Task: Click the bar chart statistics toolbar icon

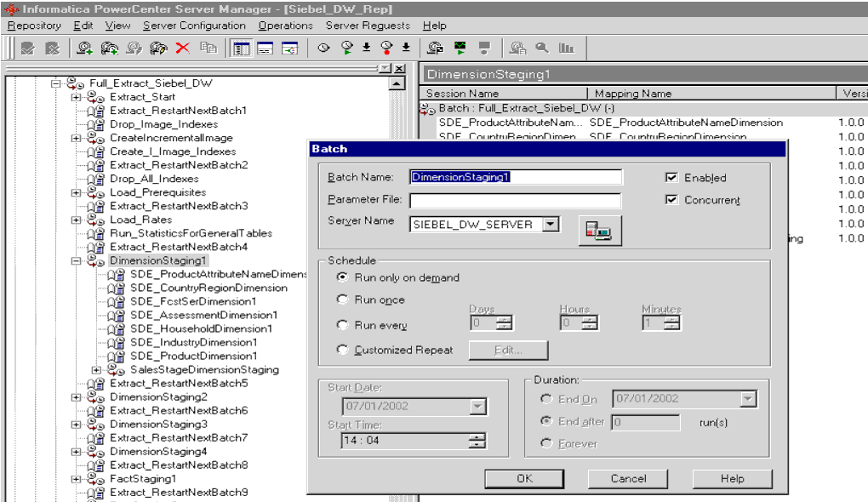Action: click(566, 48)
